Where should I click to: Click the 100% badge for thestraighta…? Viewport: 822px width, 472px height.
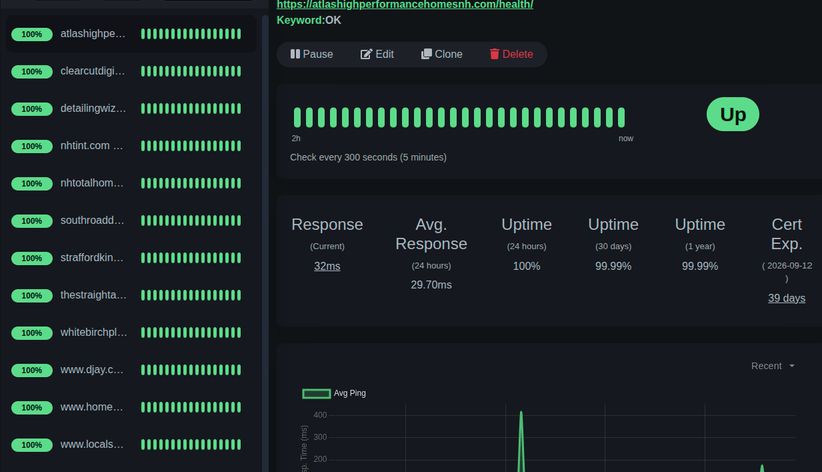(x=31, y=296)
